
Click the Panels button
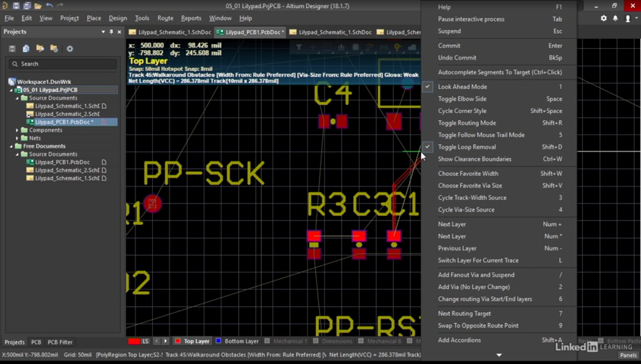coord(628,355)
